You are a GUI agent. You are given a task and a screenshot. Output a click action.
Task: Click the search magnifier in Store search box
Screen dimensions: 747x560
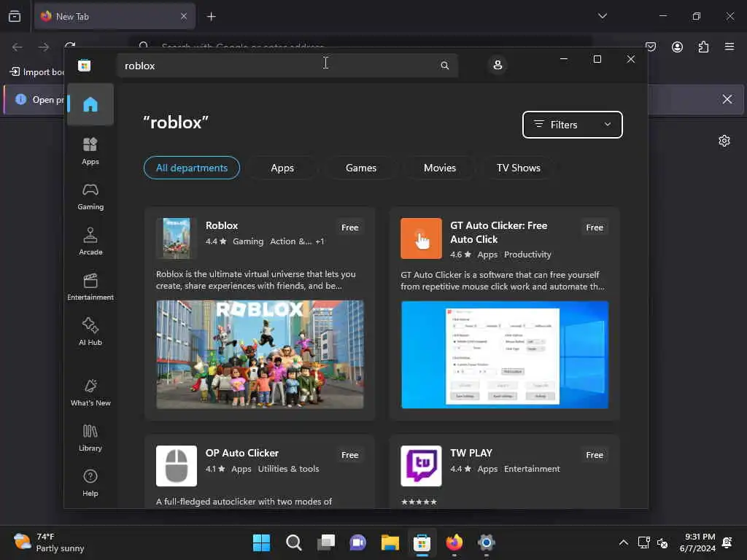[444, 66]
